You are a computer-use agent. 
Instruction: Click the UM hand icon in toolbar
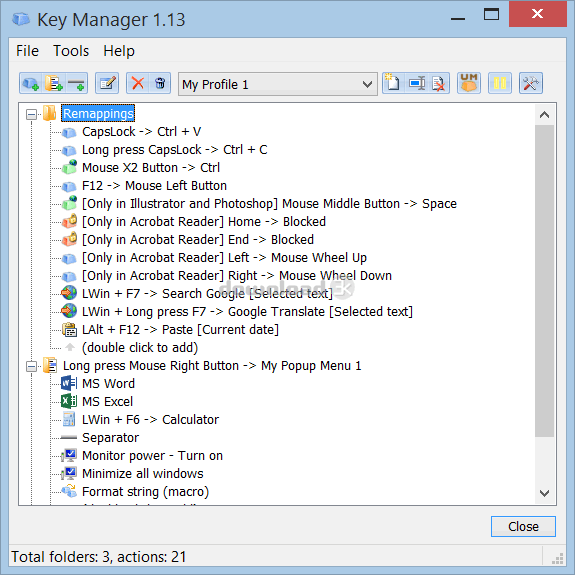469,83
